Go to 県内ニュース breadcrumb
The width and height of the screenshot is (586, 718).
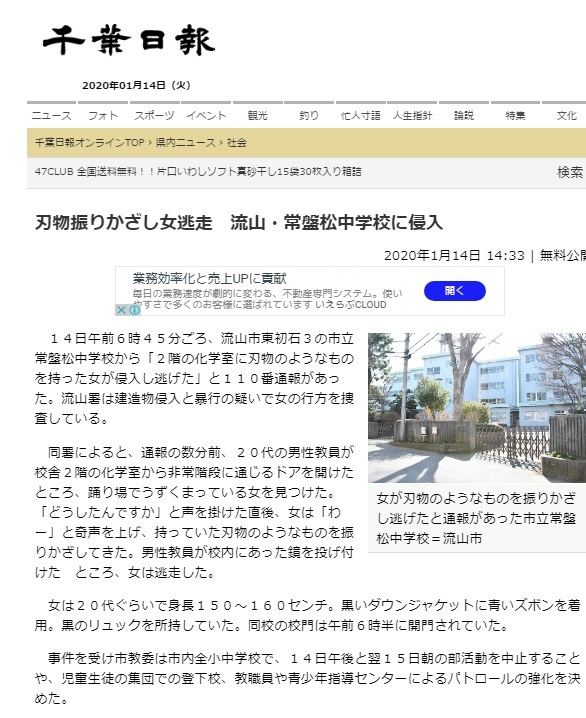[x=185, y=142]
